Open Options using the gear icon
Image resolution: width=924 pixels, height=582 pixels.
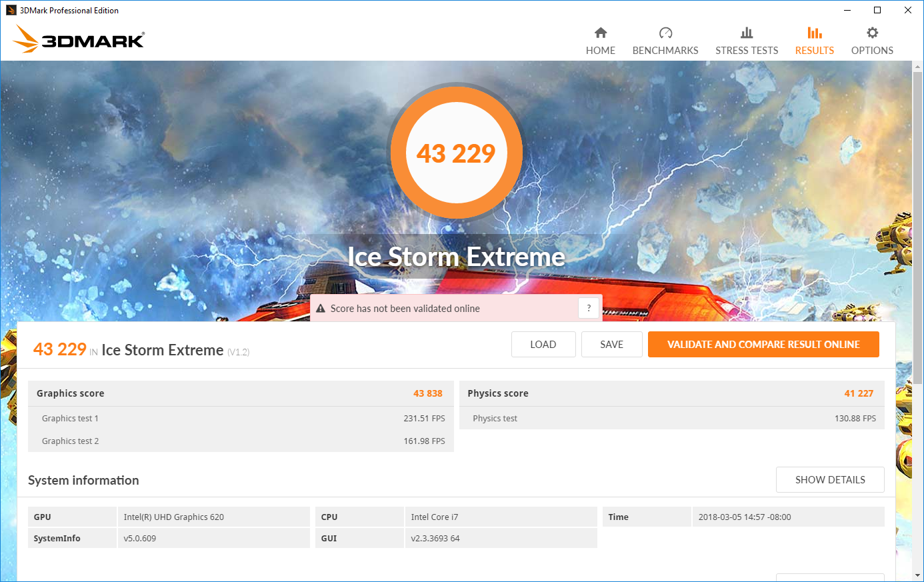click(872, 33)
